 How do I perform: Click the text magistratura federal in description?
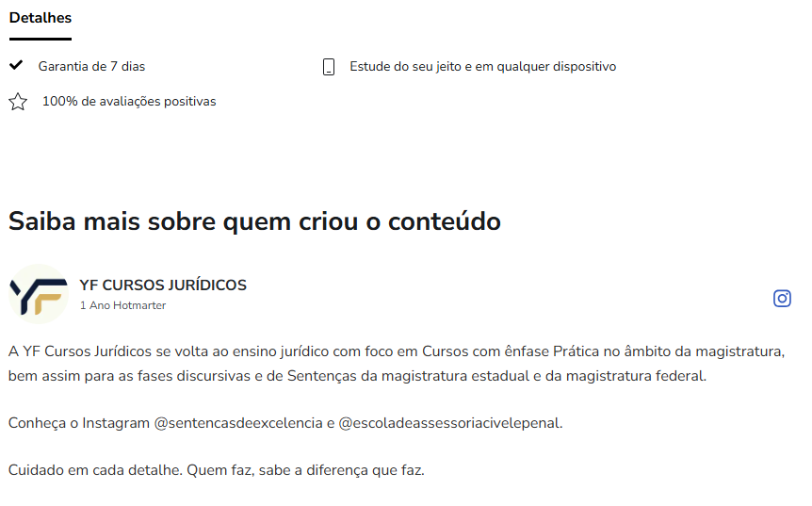(x=636, y=376)
